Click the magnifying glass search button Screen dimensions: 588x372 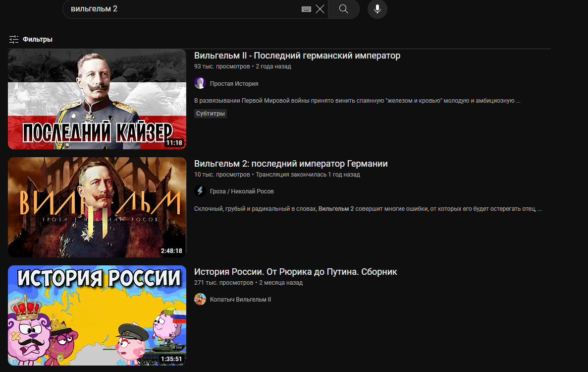tap(343, 9)
